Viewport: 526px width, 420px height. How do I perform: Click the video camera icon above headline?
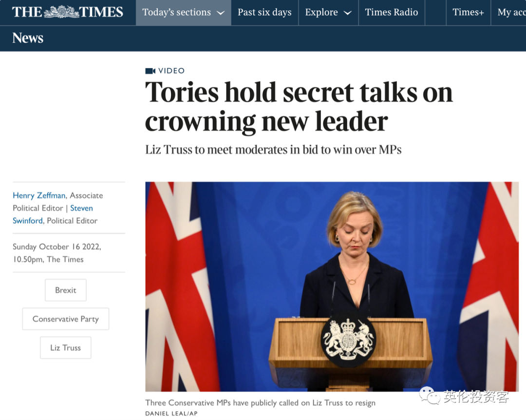(150, 71)
